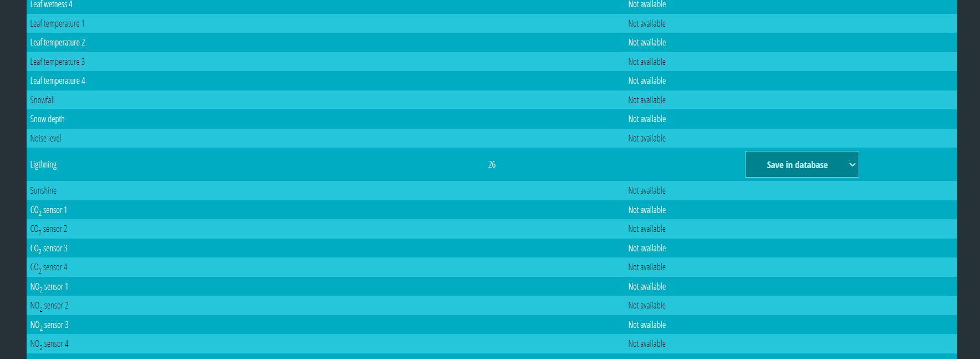
Task: Select the 'Snowfall' row label
Action: click(x=42, y=100)
